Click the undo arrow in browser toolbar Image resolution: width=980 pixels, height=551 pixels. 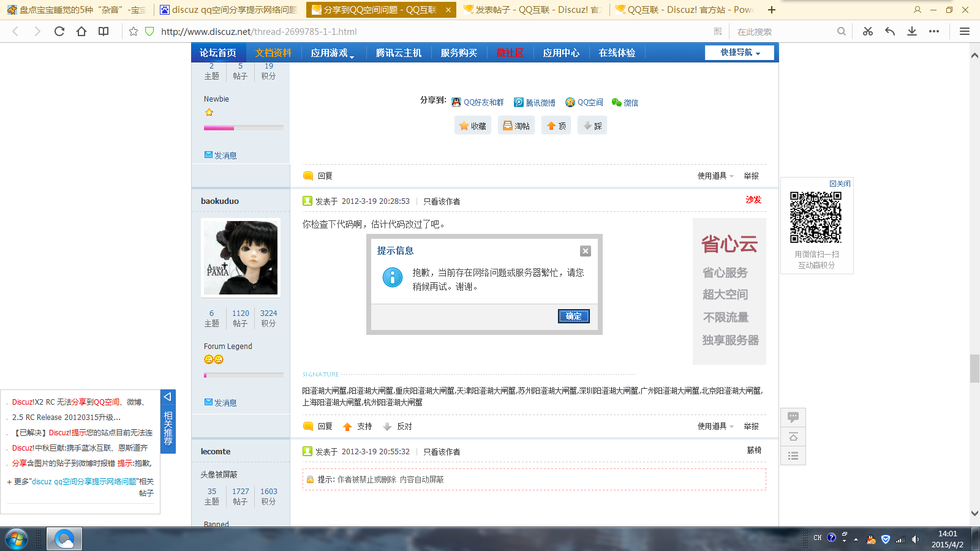(x=890, y=31)
